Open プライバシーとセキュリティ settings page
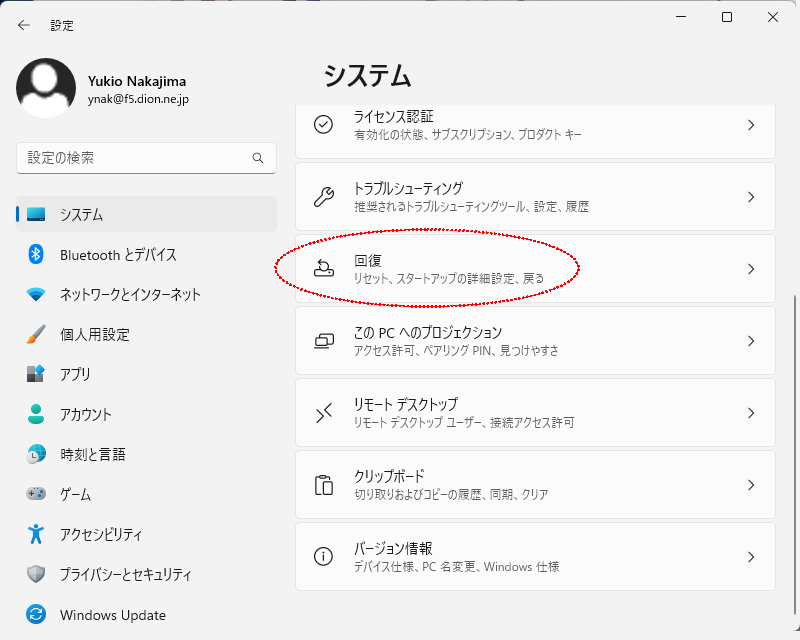The width and height of the screenshot is (800, 640). (125, 575)
